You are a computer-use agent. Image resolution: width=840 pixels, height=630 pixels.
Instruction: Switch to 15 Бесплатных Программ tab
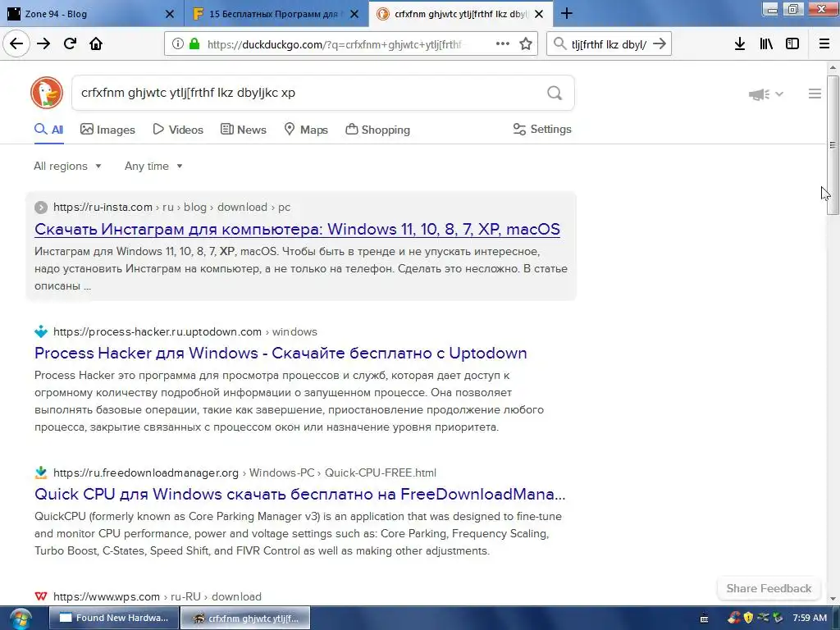[x=273, y=14]
